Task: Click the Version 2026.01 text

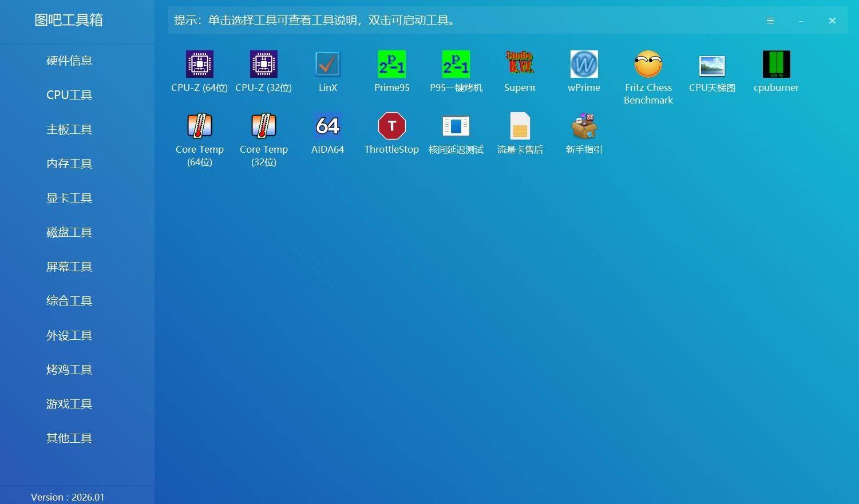Action: [67, 497]
